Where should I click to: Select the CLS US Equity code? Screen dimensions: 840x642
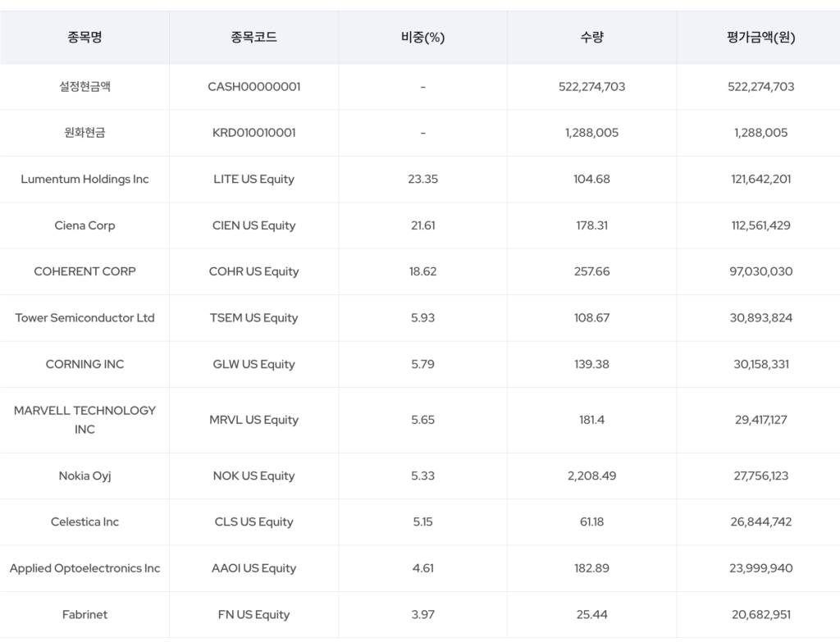click(253, 521)
